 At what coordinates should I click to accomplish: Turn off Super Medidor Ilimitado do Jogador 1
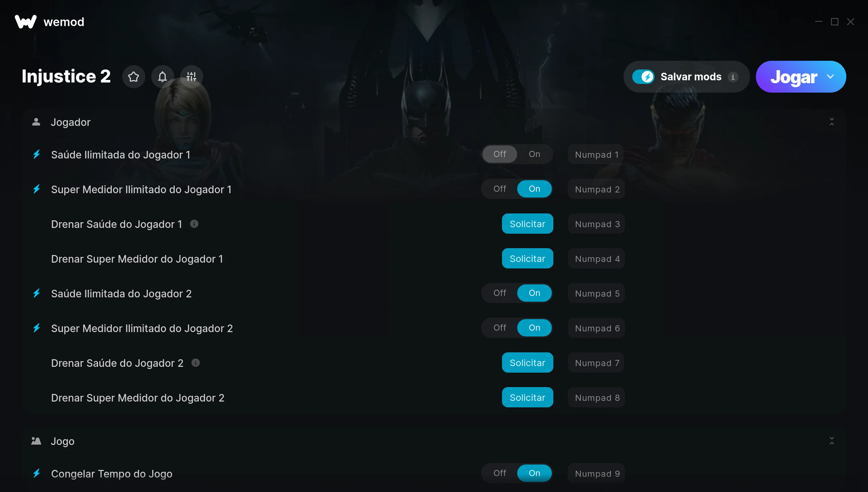click(x=500, y=189)
